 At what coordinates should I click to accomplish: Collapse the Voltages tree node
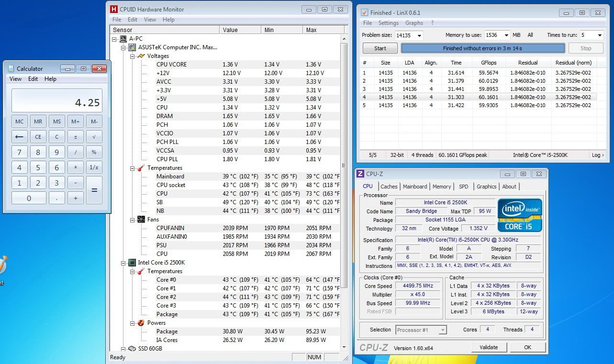[132, 56]
